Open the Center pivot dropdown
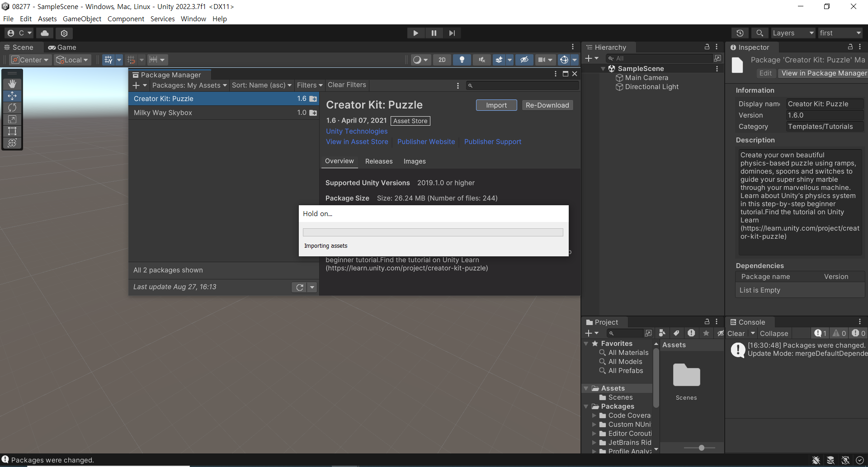Screen dimensions: 868x467 tap(30, 60)
